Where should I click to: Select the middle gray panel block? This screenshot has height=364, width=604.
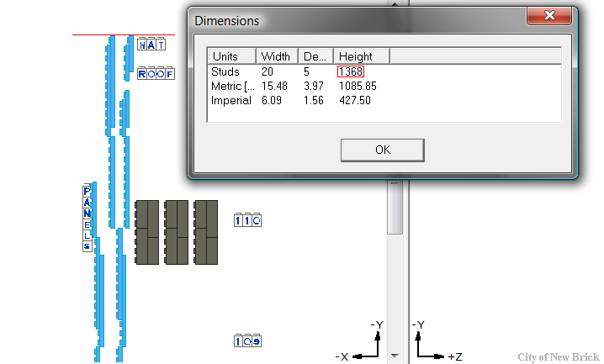tap(177, 232)
